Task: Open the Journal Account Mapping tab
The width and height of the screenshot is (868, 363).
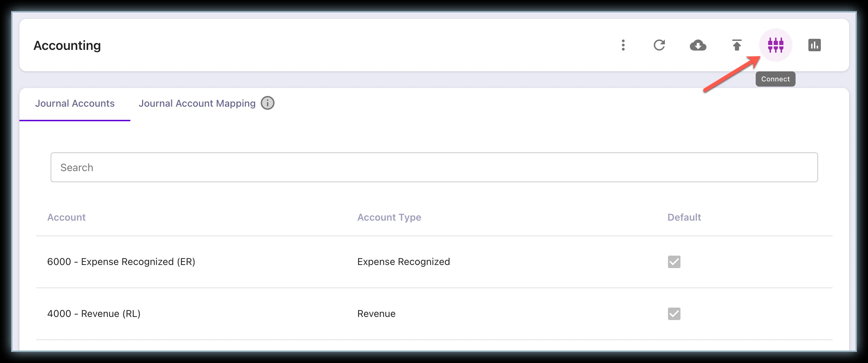Action: tap(197, 103)
